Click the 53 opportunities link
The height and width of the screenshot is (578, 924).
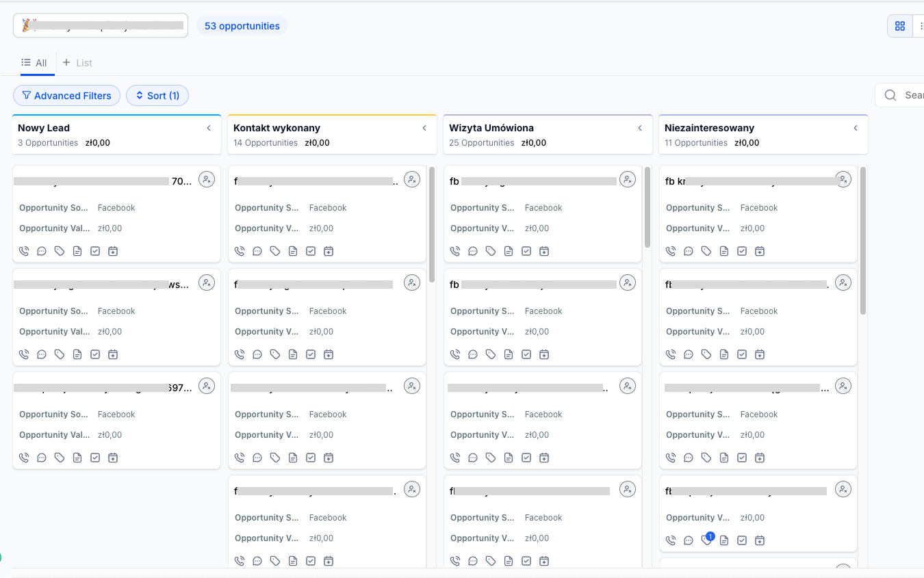click(242, 25)
